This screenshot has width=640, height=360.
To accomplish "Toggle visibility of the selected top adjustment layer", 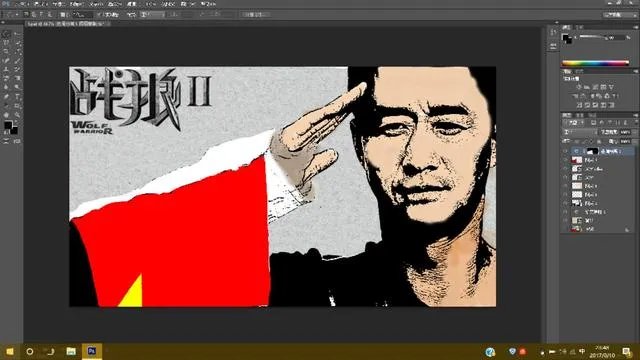I will (566, 151).
